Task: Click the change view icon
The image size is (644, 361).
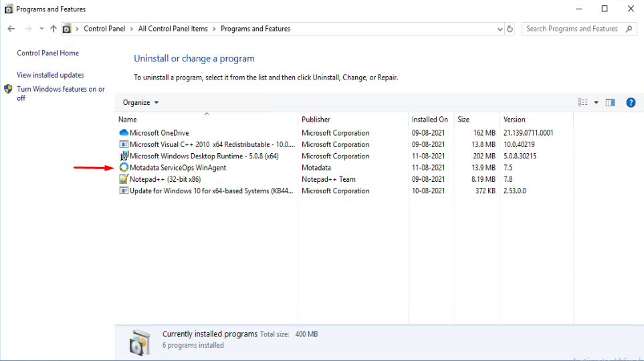Action: (582, 103)
